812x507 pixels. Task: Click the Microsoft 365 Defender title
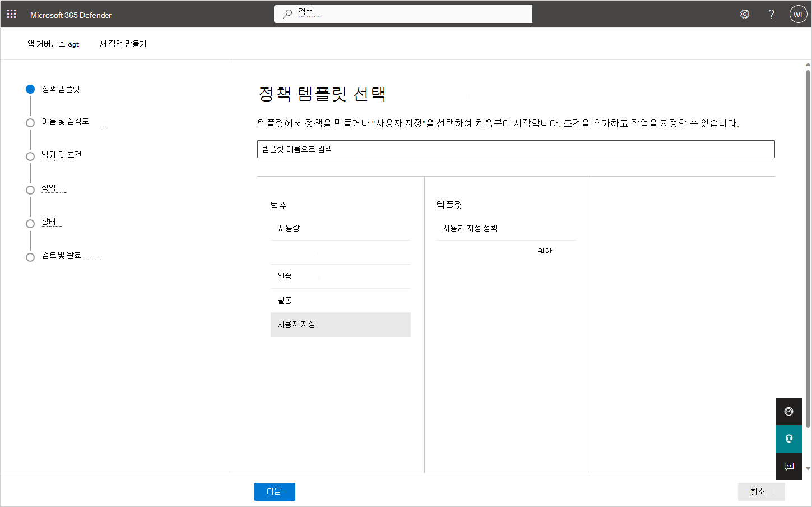(x=71, y=15)
